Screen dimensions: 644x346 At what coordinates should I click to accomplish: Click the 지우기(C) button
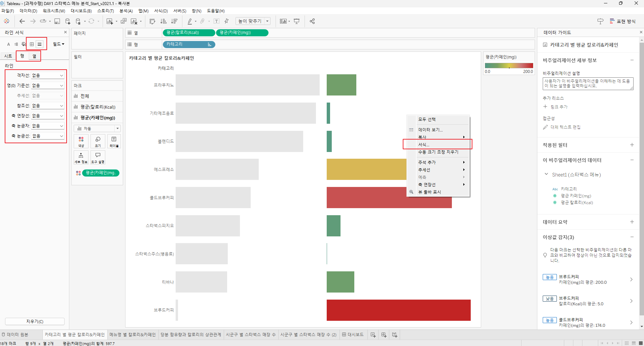click(35, 321)
